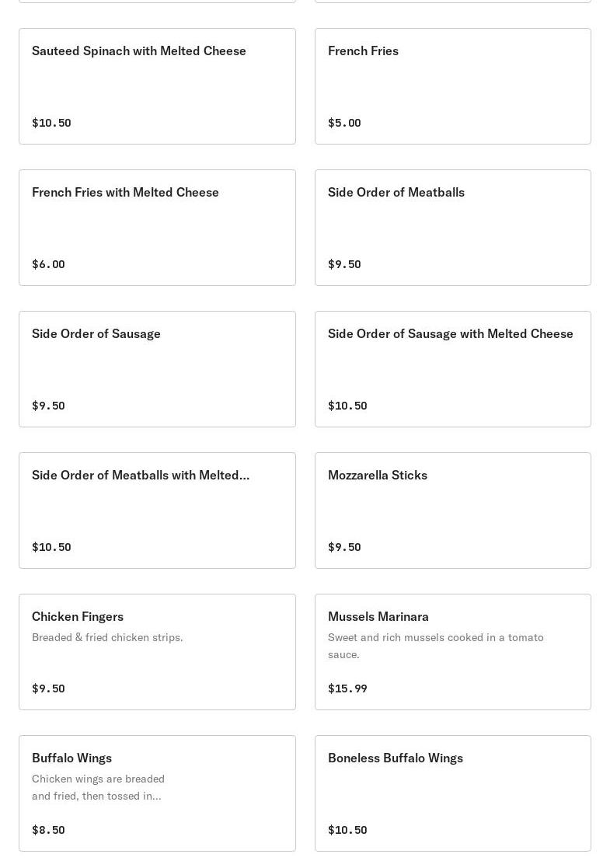
Task: Click French Fries with Melted Cheese title
Action: (x=125, y=192)
